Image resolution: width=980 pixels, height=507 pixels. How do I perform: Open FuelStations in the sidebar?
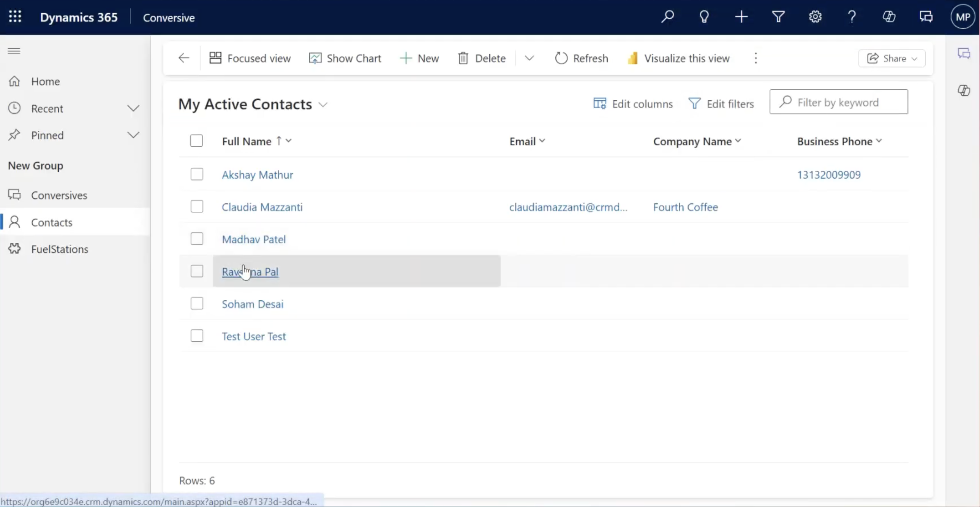click(60, 249)
